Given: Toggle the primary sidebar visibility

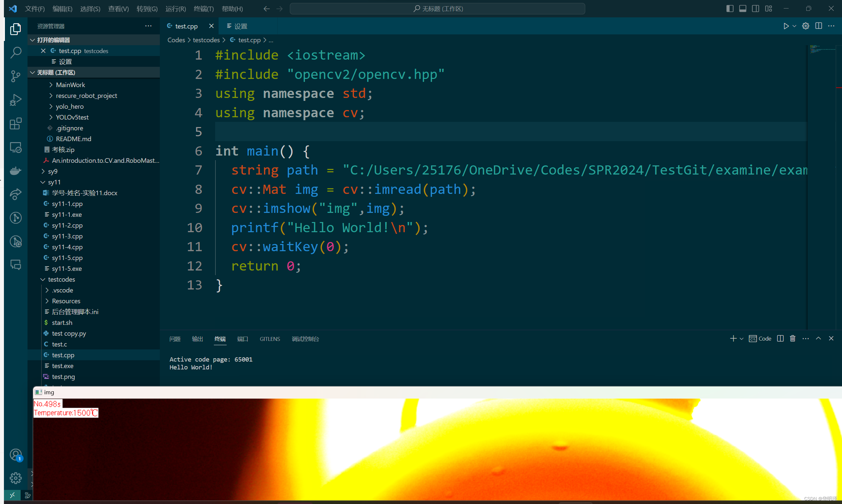Looking at the screenshot, I should 730,9.
